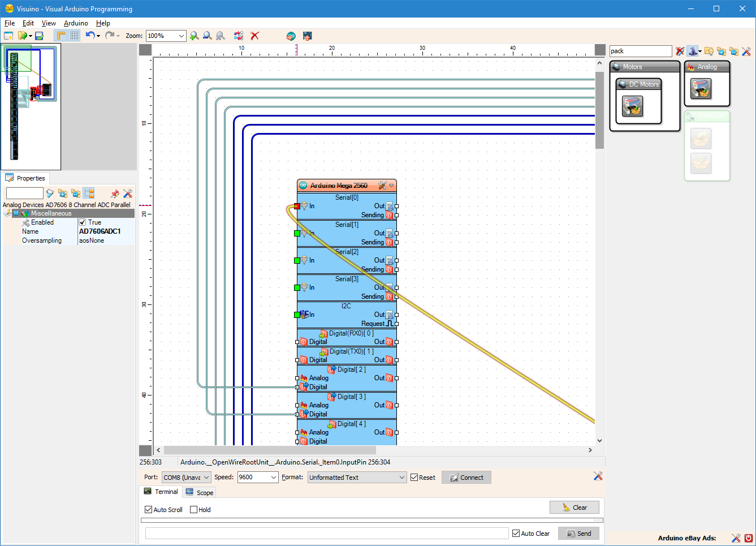Enable Hold in the Terminal panel
756x546 pixels.
tap(193, 510)
